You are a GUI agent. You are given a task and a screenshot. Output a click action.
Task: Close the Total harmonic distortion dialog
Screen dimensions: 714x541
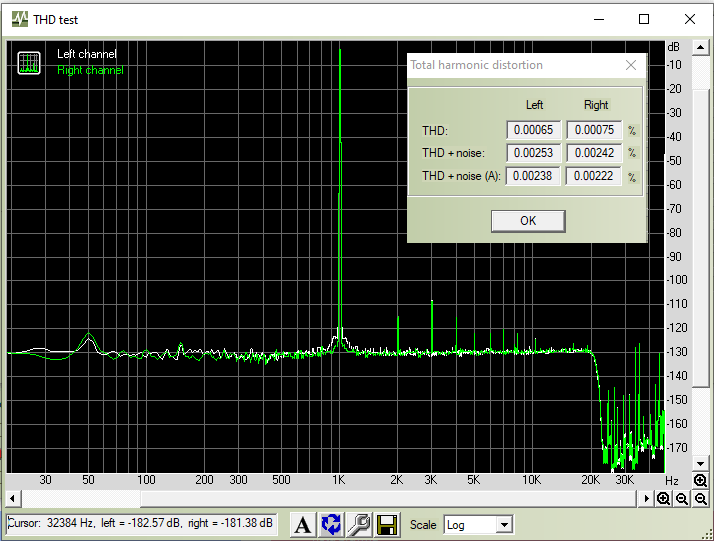[631, 65]
